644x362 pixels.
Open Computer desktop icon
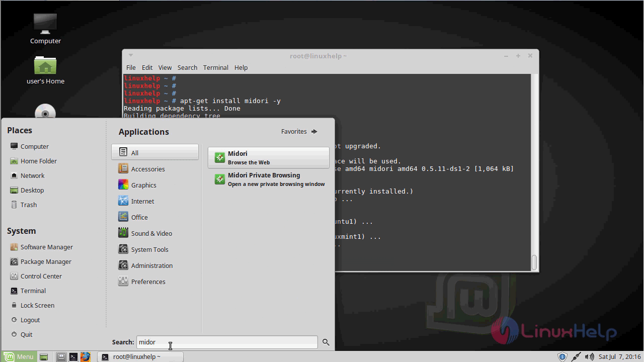pos(45,29)
